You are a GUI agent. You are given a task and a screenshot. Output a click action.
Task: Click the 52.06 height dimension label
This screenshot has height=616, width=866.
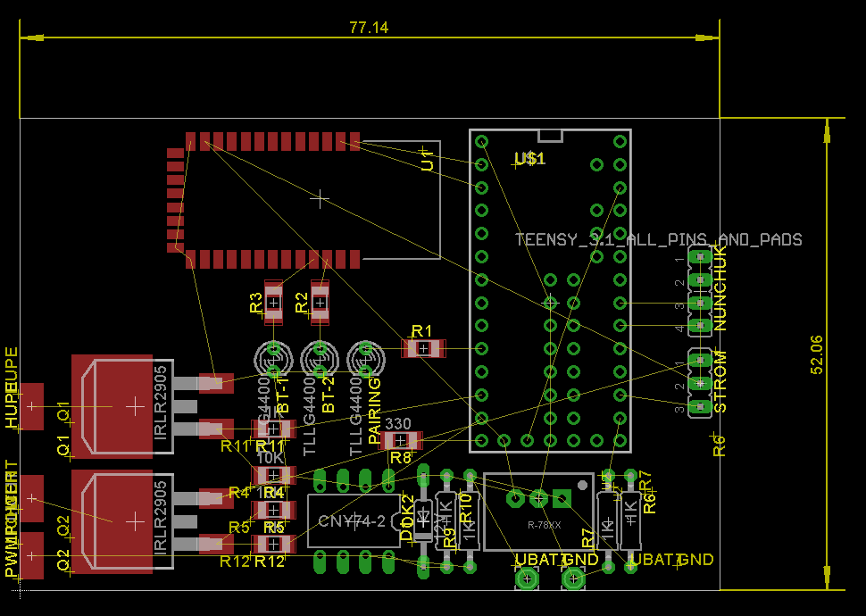pos(817,354)
